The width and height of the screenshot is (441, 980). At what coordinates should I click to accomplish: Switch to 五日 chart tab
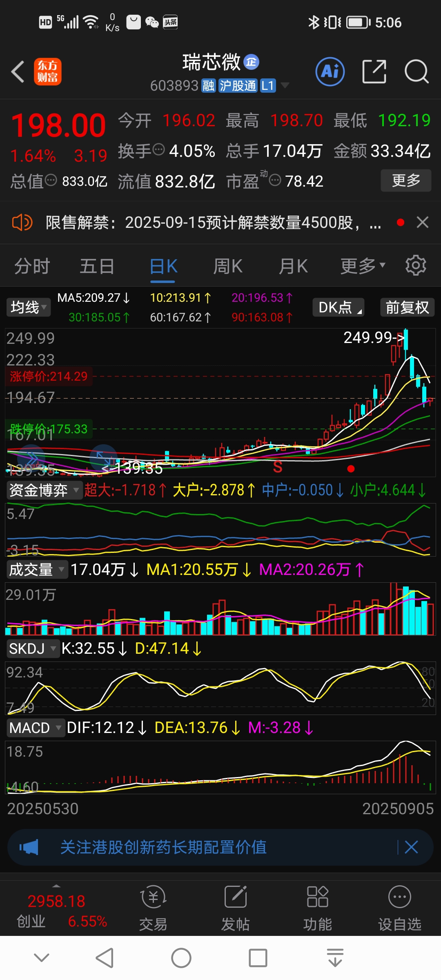[x=97, y=266]
